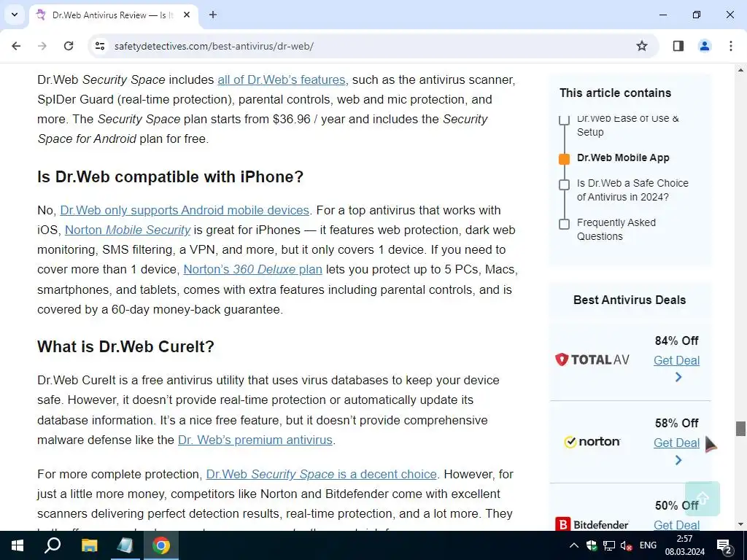The height and width of the screenshot is (560, 747).
Task: Go back to the previous page
Action: pos(16,46)
